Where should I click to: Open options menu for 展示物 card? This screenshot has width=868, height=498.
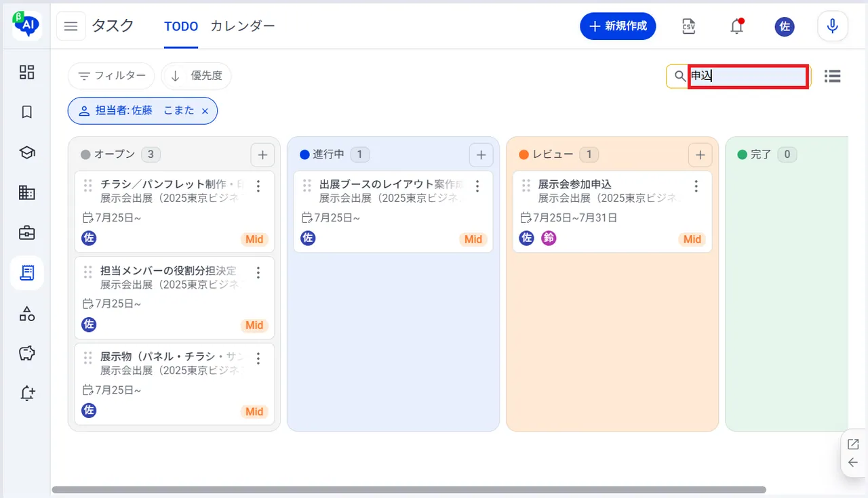(258, 358)
